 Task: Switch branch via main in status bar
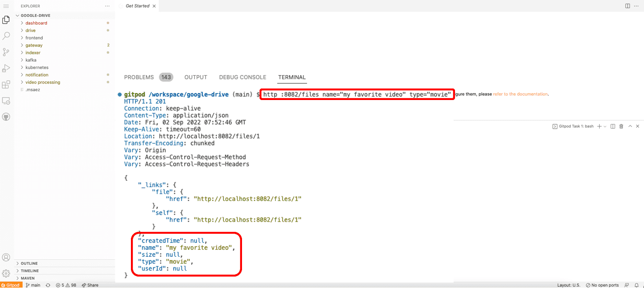pyautogui.click(x=33, y=285)
